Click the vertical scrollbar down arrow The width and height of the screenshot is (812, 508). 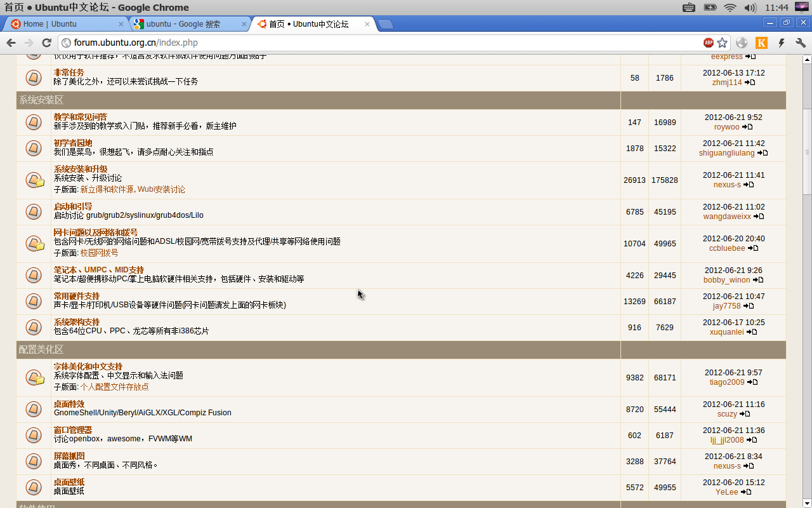pyautogui.click(x=807, y=503)
